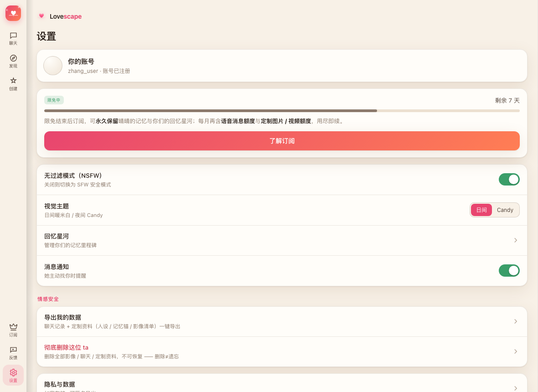This screenshot has width=538, height=392.
Task: Click the 回忆星河 label
Action: pyautogui.click(x=57, y=236)
